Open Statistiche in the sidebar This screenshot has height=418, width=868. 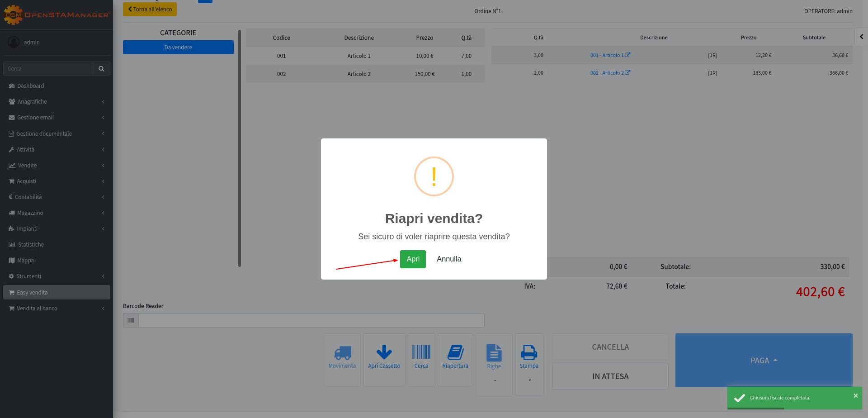pyautogui.click(x=31, y=245)
